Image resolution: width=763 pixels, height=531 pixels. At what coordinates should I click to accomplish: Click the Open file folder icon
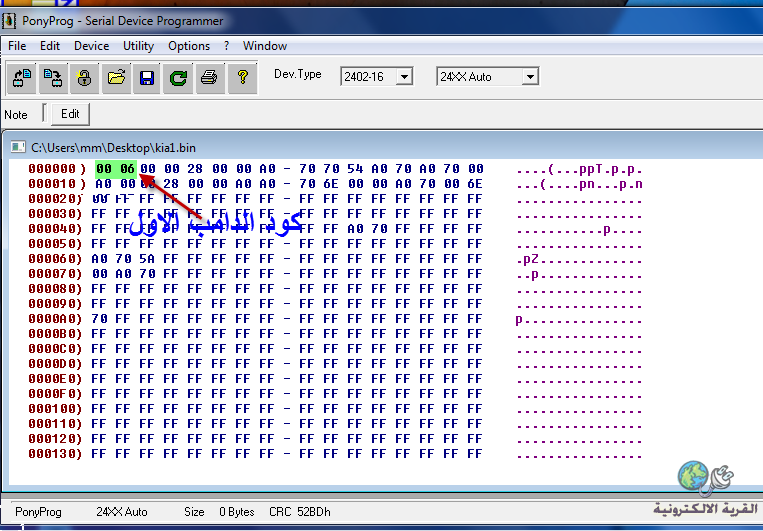click(x=116, y=77)
